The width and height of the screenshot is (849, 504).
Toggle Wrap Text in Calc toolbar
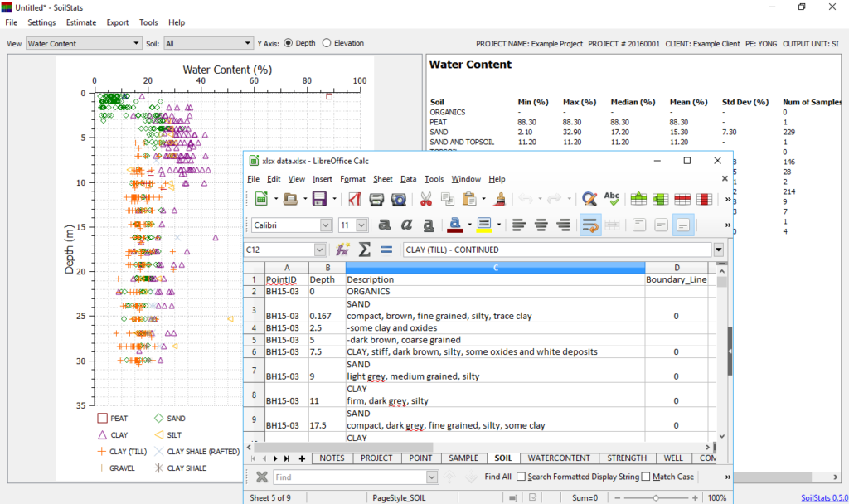(x=589, y=225)
